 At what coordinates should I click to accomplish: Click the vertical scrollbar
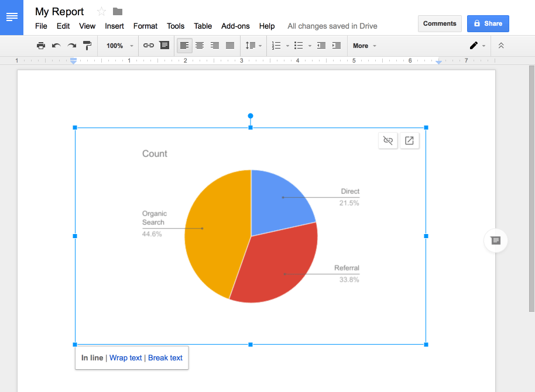(531, 188)
